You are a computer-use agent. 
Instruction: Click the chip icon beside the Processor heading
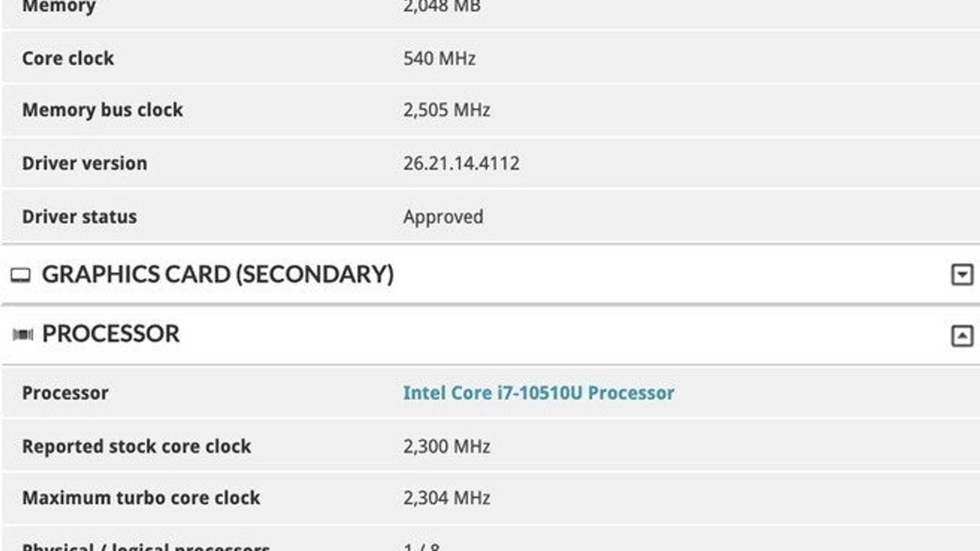point(23,334)
